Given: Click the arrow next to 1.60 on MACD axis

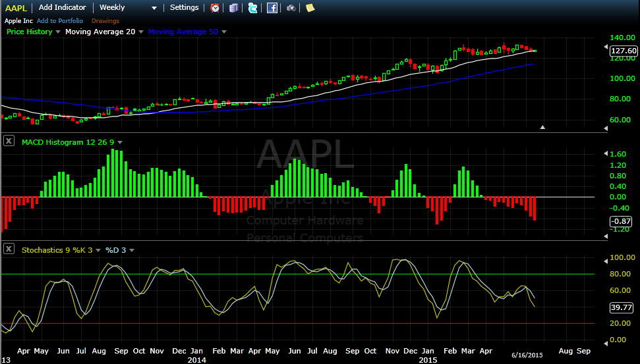Looking at the screenshot, I should [606, 153].
